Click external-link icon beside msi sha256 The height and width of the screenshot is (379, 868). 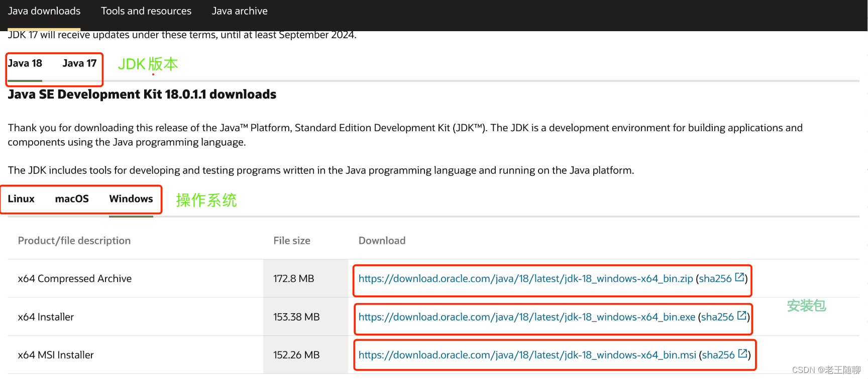(x=743, y=353)
